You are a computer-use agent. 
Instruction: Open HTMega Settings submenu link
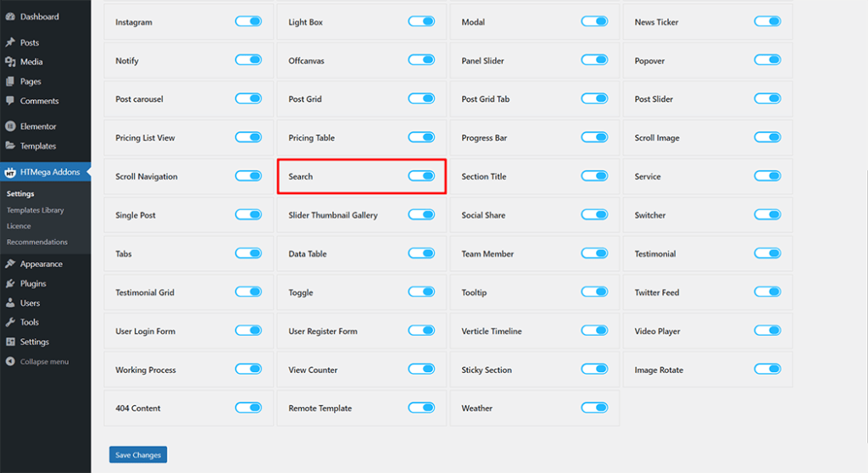(20, 194)
